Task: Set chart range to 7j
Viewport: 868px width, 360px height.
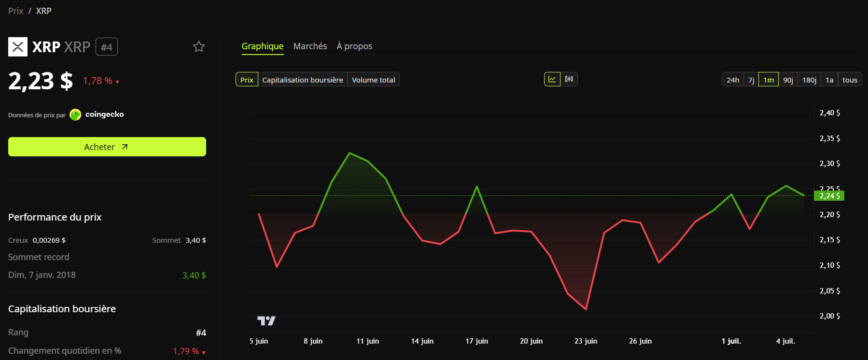Action: (751, 80)
